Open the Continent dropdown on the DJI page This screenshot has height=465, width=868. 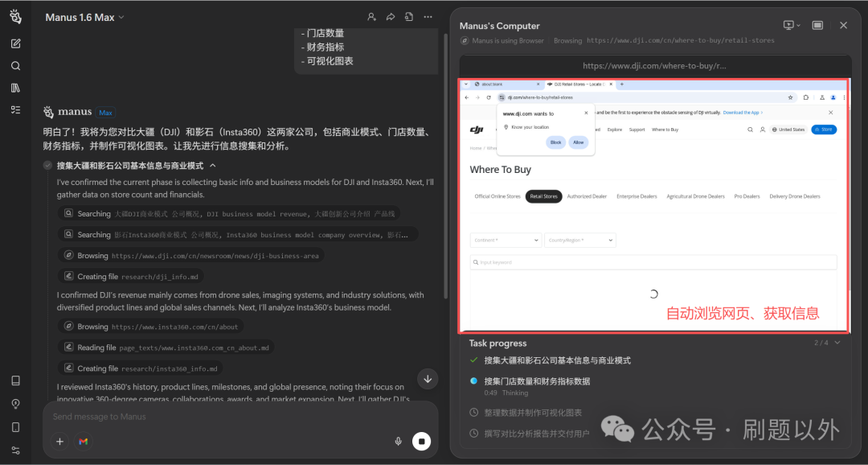click(505, 239)
